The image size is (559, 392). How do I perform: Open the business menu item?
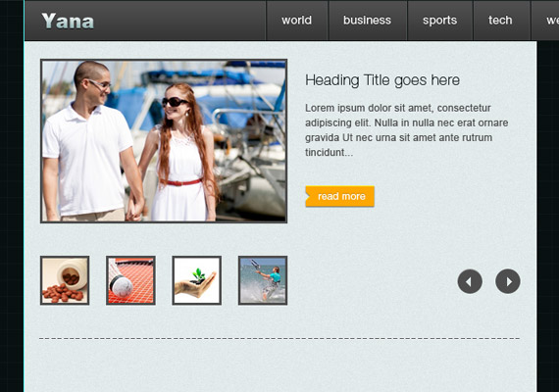367,21
